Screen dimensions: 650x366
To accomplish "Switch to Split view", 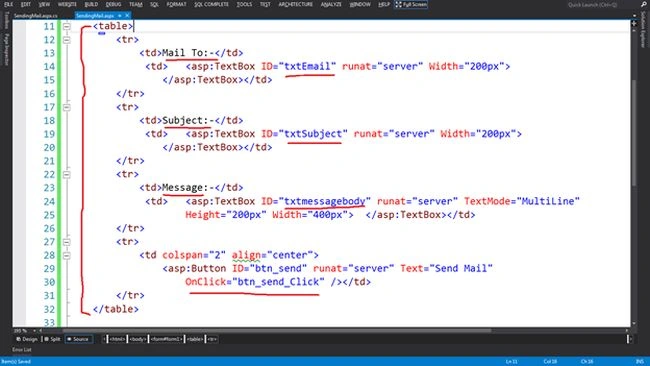I will (52, 339).
